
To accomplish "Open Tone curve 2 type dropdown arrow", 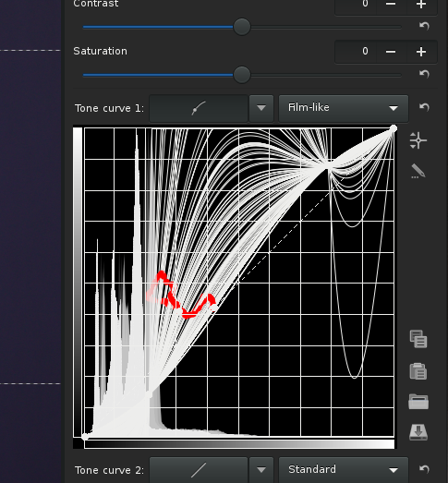I will pyautogui.click(x=261, y=470).
